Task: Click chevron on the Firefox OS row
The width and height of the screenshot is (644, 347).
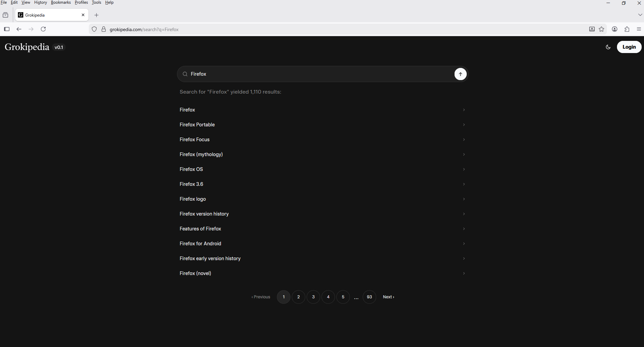Action: pos(464,169)
